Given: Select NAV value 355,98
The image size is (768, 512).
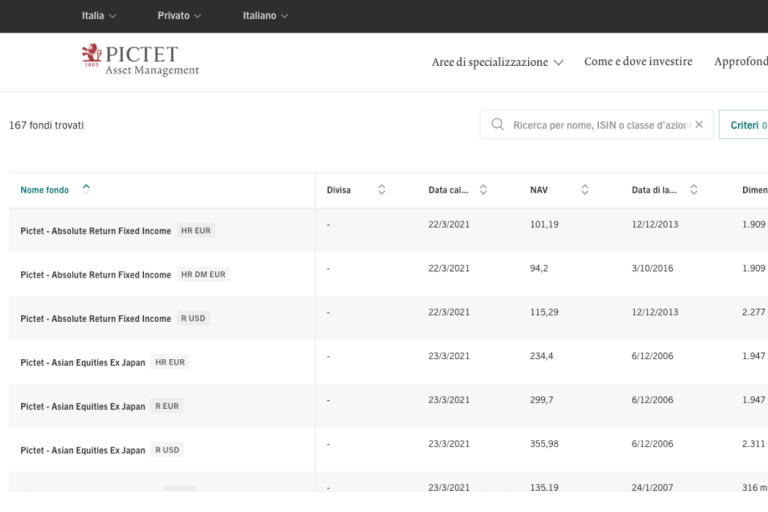Looking at the screenshot, I should point(544,444).
